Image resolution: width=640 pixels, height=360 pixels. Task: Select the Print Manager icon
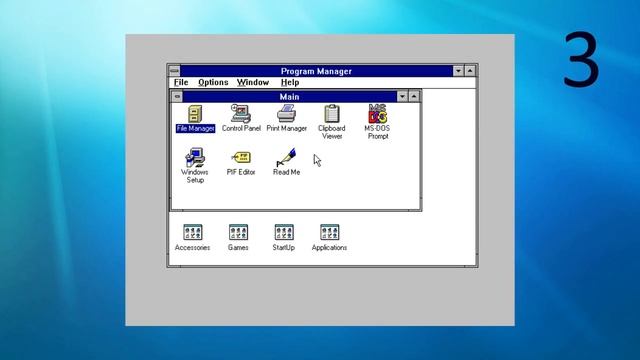(287, 113)
